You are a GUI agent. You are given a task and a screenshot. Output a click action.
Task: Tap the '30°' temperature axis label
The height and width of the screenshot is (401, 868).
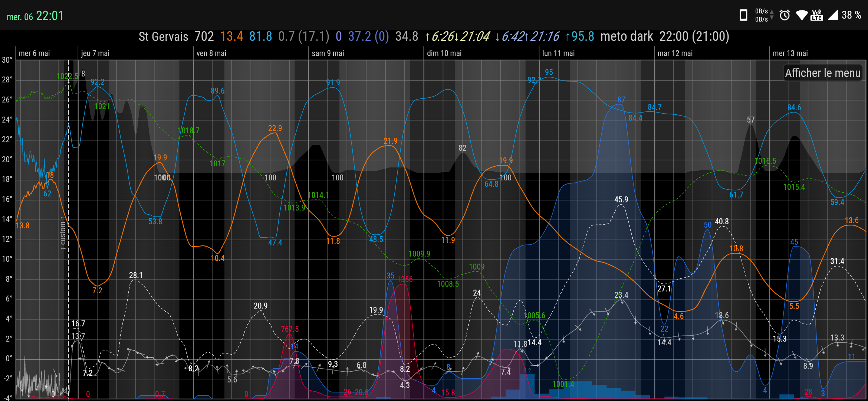[x=7, y=60]
